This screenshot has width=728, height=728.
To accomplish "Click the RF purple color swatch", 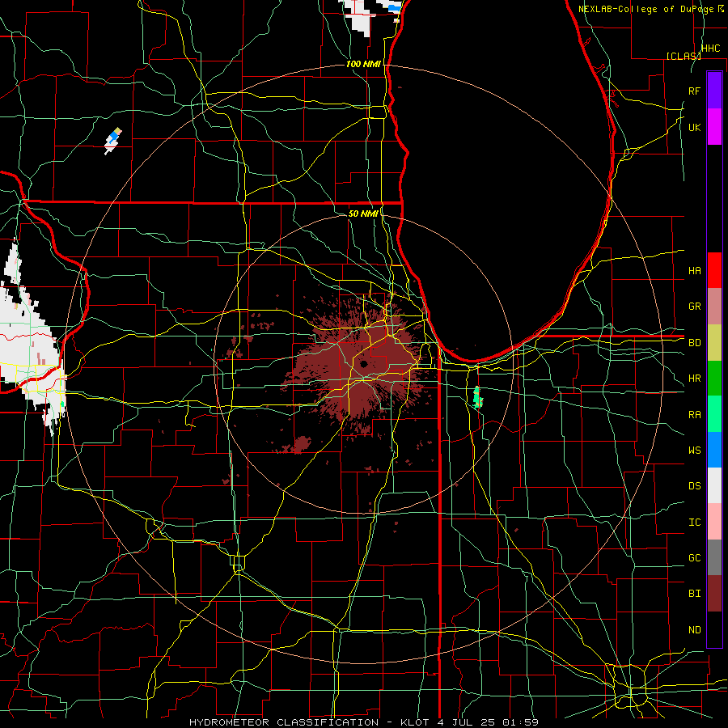I will coord(714,91).
